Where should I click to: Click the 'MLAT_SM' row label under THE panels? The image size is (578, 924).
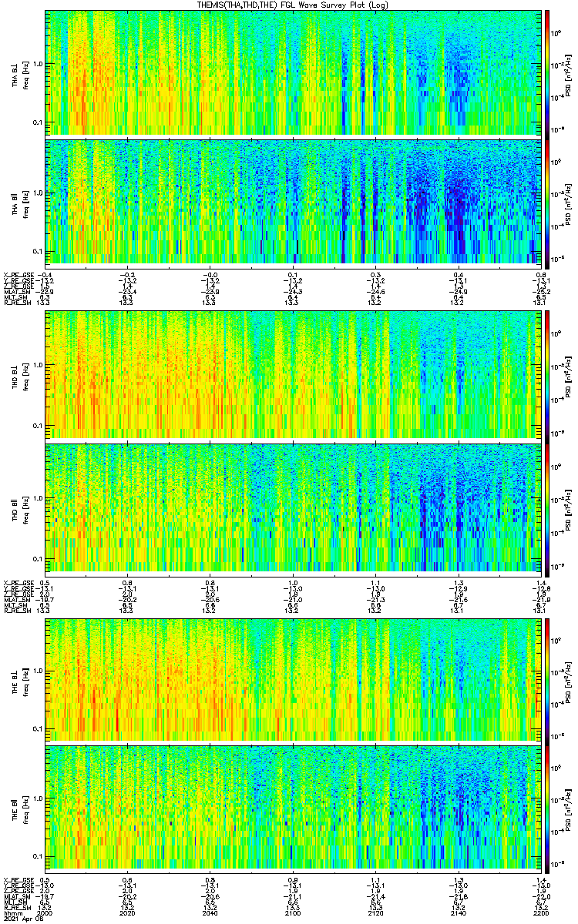tap(16, 896)
